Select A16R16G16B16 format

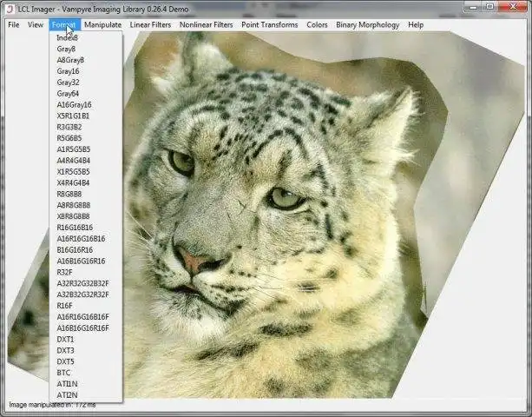coord(86,239)
